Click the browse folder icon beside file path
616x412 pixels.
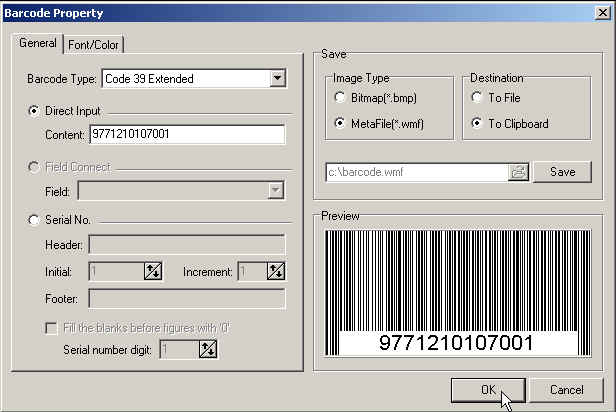[x=518, y=172]
